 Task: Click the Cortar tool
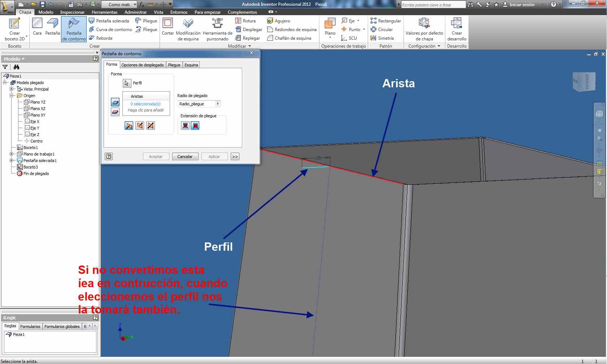pos(168,27)
